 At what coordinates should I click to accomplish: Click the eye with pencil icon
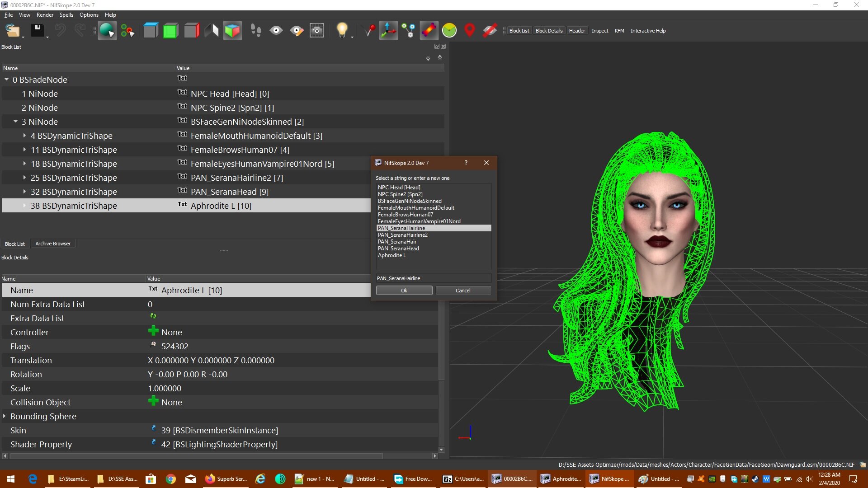pyautogui.click(x=297, y=31)
